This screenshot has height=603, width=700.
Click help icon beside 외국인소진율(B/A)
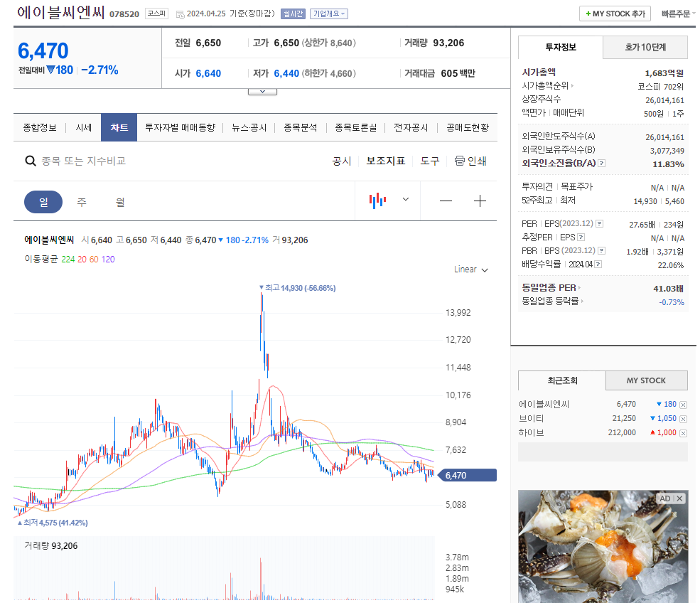[601, 163]
